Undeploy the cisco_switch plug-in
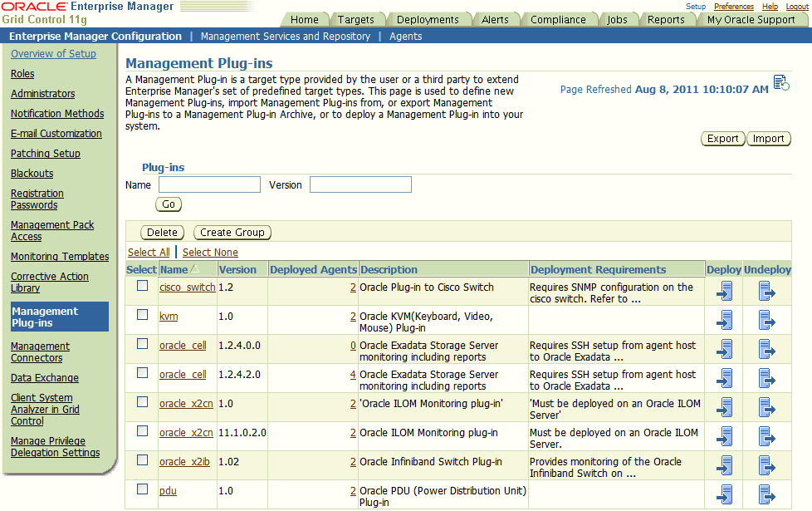 [767, 292]
